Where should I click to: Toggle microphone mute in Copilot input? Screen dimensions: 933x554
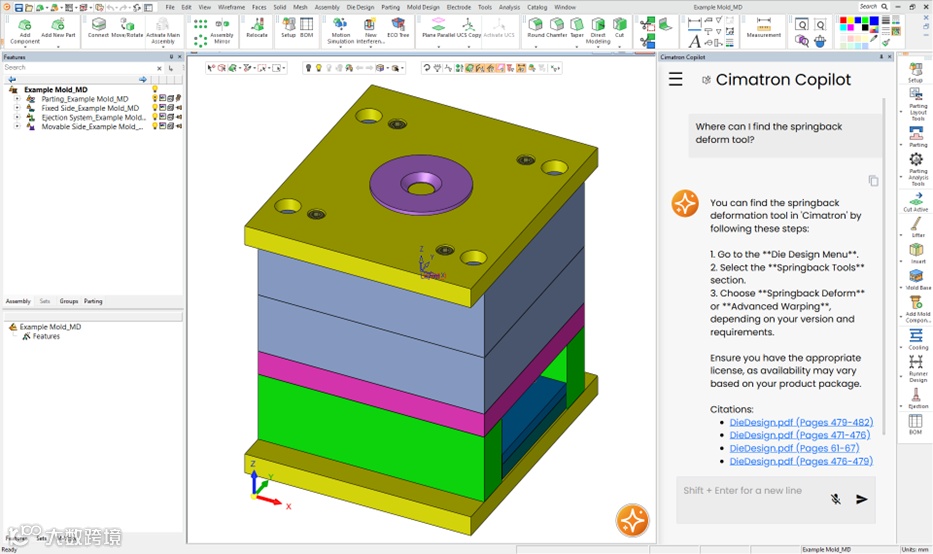point(835,499)
